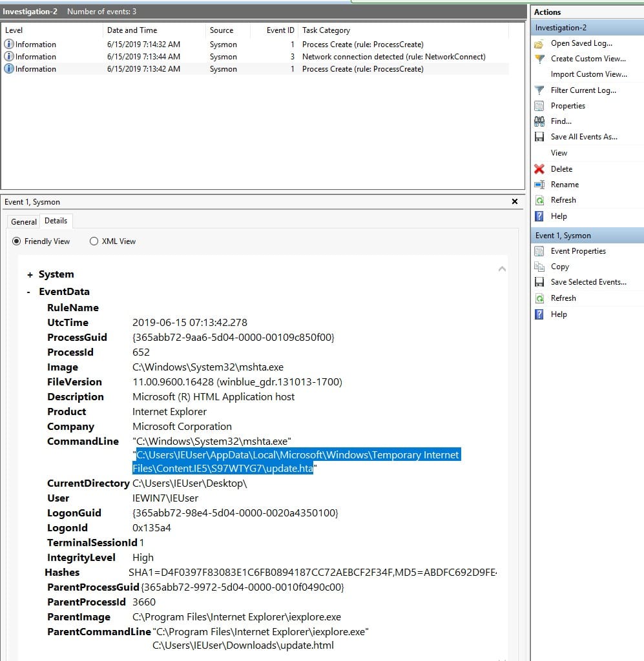Screen dimensions: 644x661
Task: Expand the System node
Action: point(30,275)
